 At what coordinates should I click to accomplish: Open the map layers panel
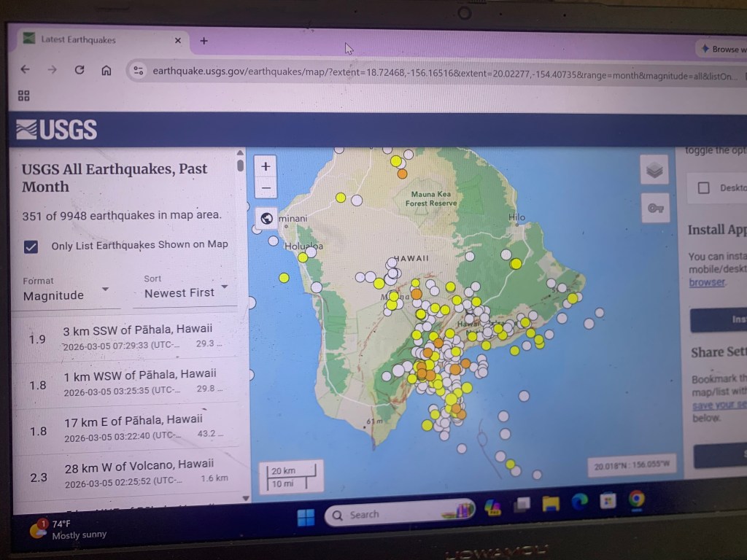coord(654,171)
